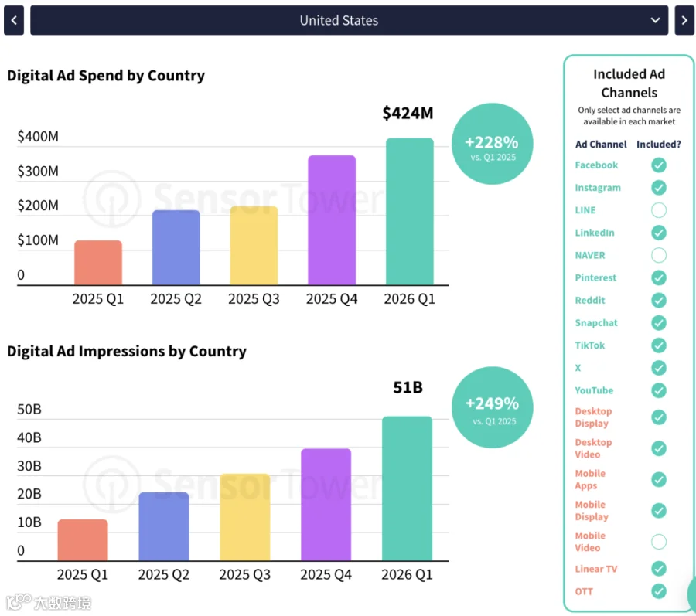Click the 2025 Q3 impressions bar
Viewport: 696px width, 616px height.
point(245,518)
